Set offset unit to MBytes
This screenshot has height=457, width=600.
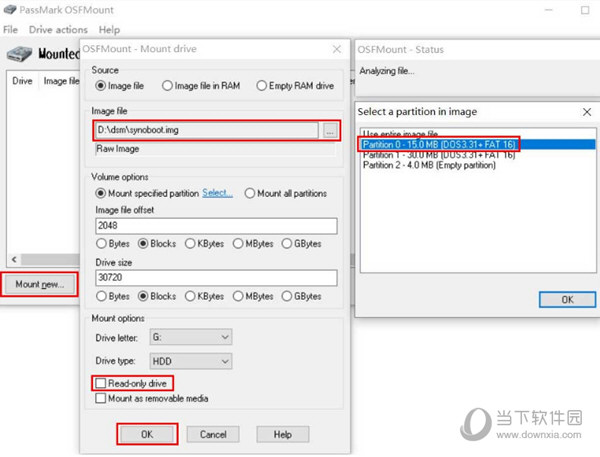[238, 243]
